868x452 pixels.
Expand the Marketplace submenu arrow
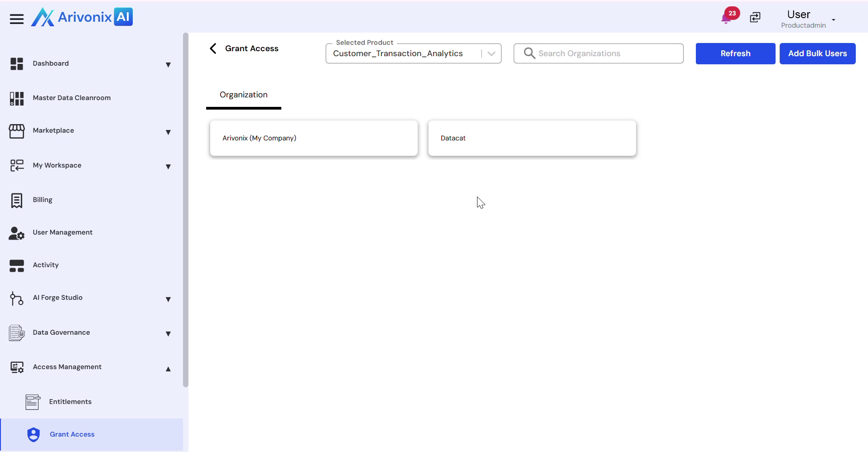[168, 132]
